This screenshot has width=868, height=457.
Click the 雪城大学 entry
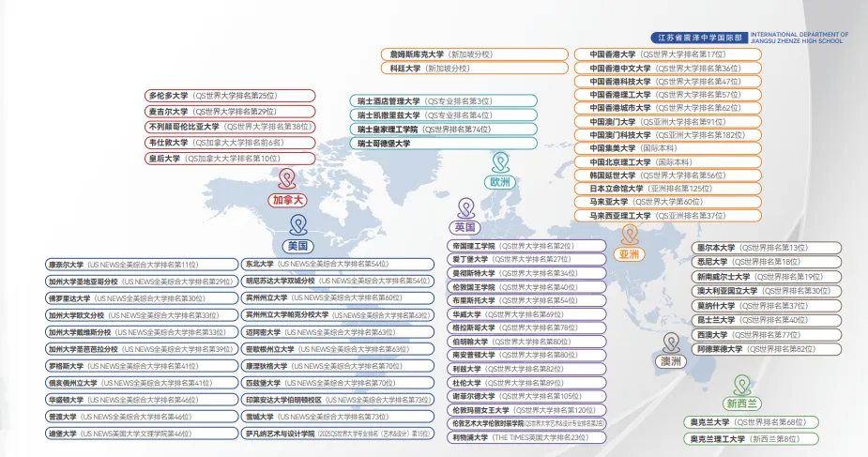click(338, 417)
